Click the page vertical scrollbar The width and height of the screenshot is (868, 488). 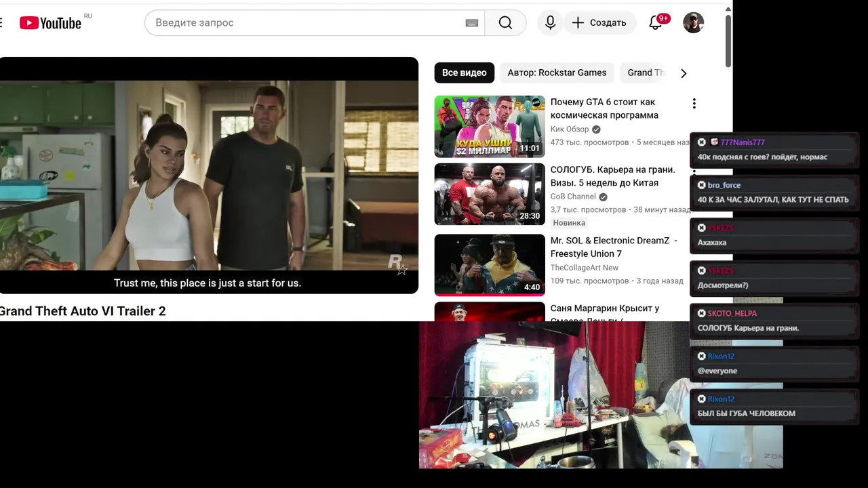click(728, 41)
